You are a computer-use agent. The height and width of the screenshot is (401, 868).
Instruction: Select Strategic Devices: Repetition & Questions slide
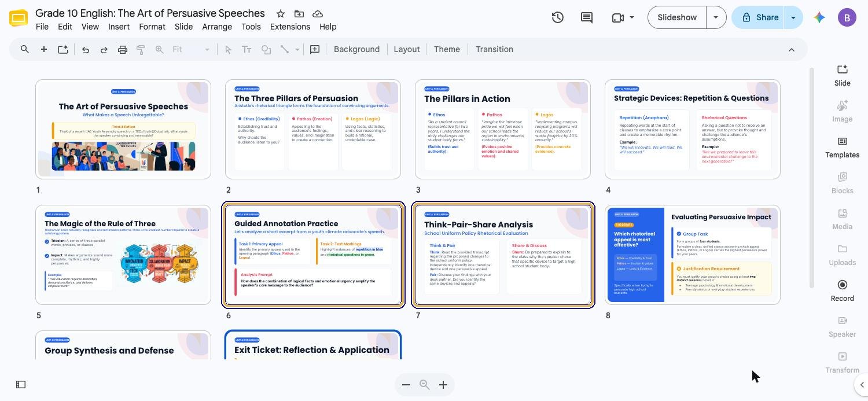click(x=693, y=129)
